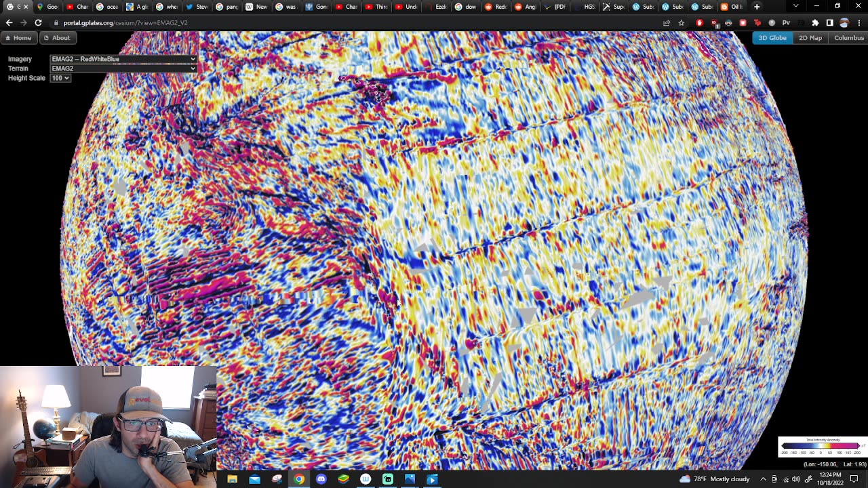Expand the Terrain dropdown set to EMAG2
This screenshot has height=488, width=868.
tap(123, 68)
